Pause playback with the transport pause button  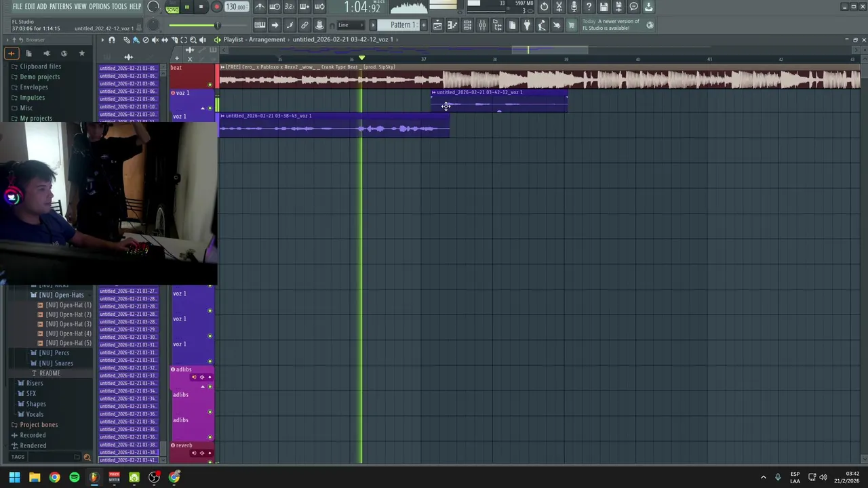tap(186, 7)
